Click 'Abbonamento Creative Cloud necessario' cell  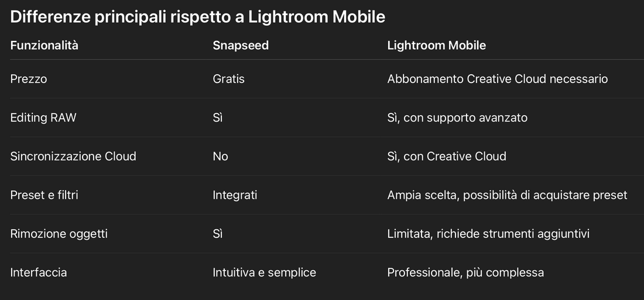pos(497,79)
